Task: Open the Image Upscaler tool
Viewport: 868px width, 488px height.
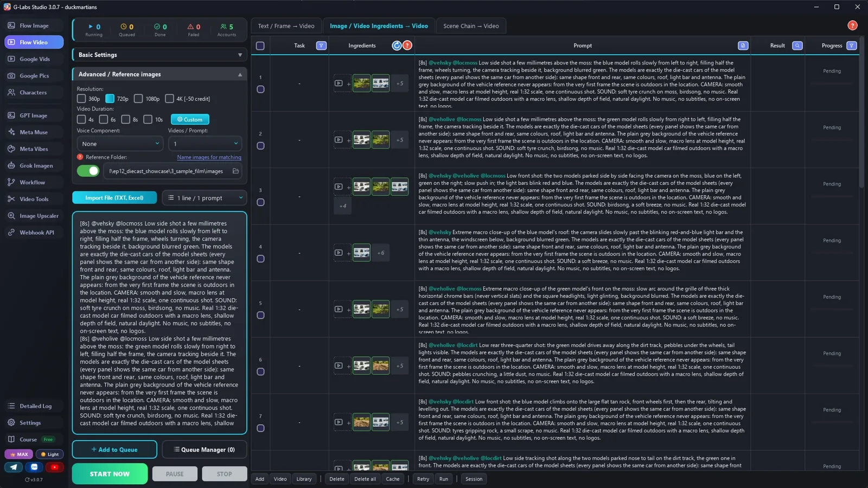Action: 34,216
